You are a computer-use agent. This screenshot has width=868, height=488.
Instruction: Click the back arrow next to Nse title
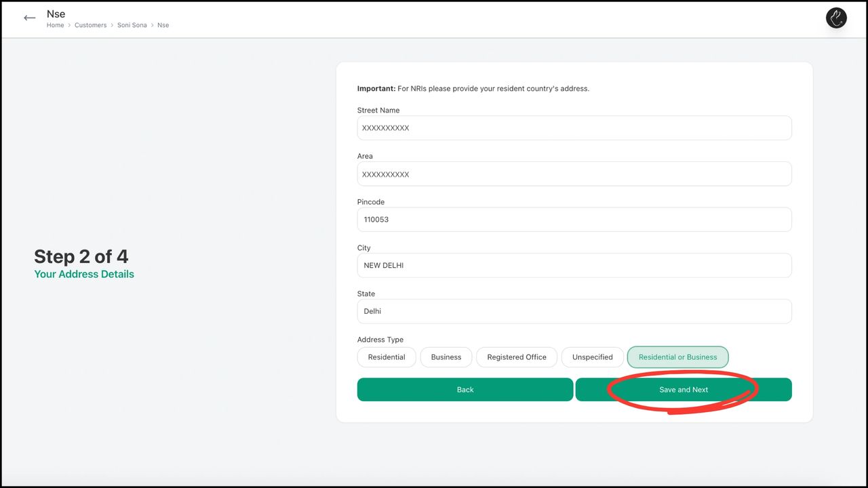(x=29, y=18)
